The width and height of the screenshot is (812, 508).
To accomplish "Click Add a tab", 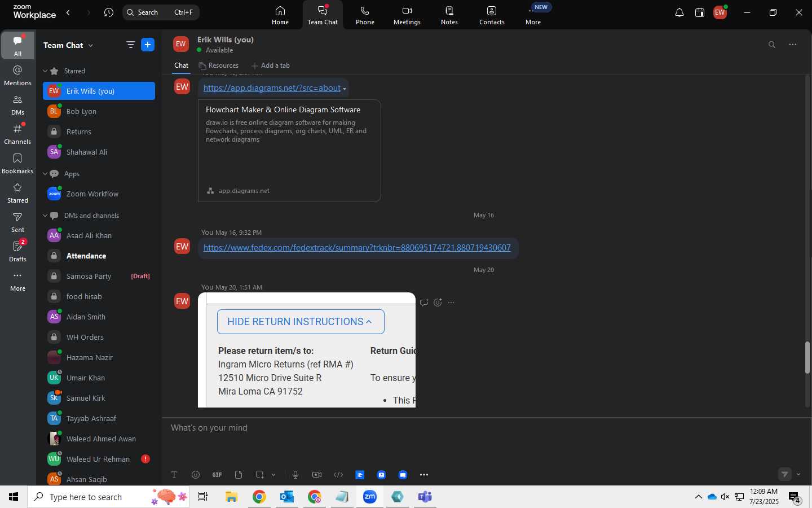I will 271,65.
